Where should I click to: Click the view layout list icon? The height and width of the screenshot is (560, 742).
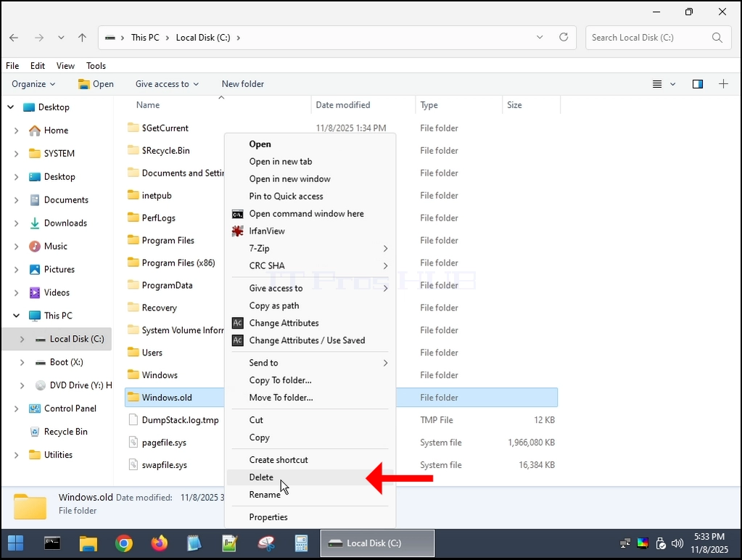(657, 84)
